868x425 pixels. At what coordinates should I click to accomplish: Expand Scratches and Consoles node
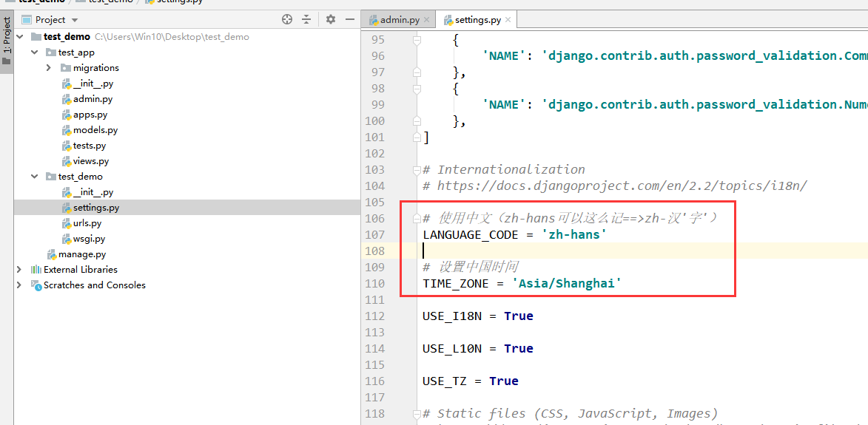point(20,285)
